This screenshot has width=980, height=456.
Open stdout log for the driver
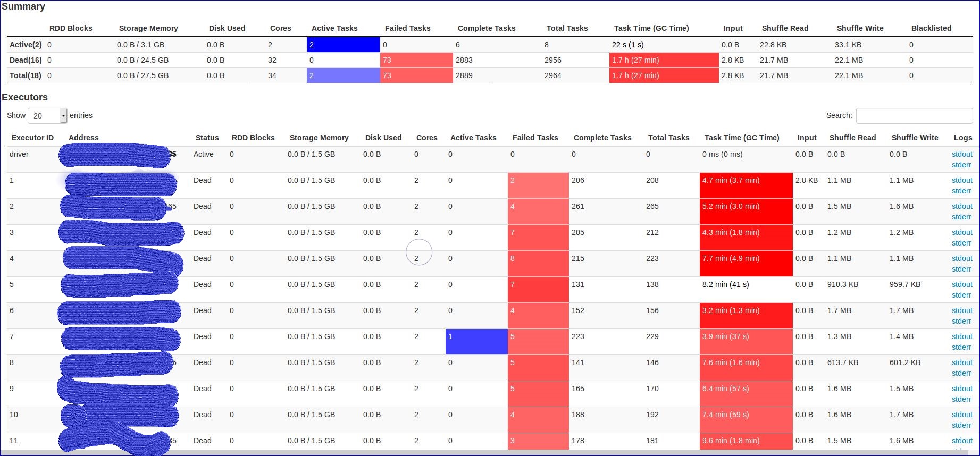click(x=962, y=154)
